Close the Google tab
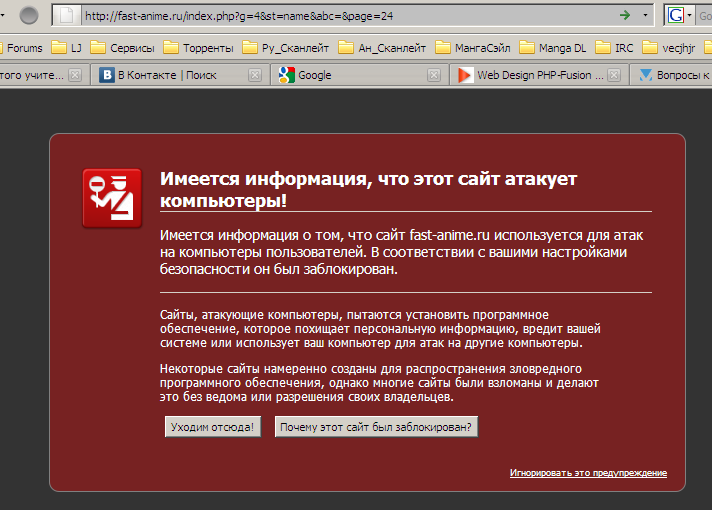This screenshot has height=510, width=712. (x=433, y=75)
